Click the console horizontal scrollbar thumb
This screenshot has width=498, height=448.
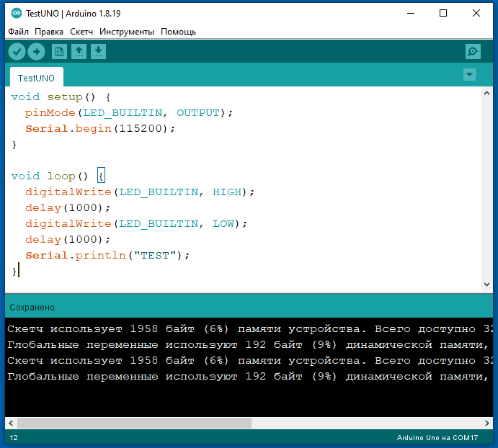pyautogui.click(x=134, y=424)
